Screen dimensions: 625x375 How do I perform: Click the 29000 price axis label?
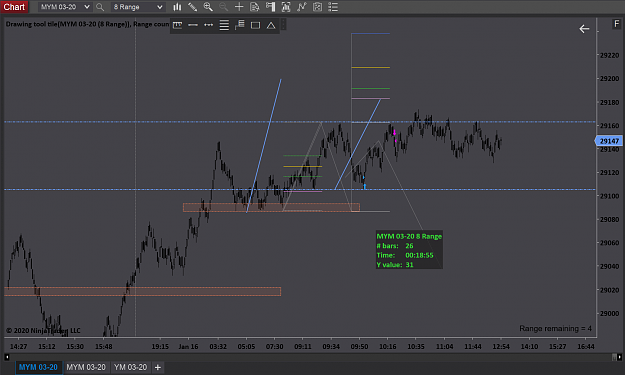click(x=609, y=313)
